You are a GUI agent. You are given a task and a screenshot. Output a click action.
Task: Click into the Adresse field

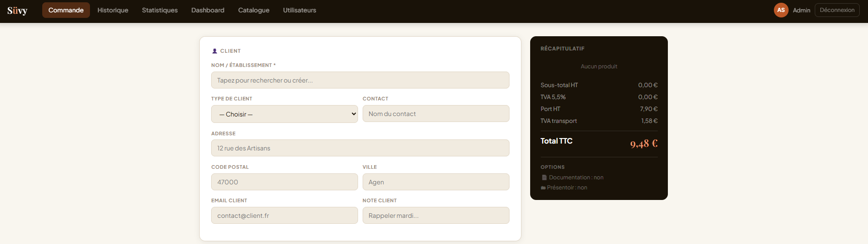point(360,148)
